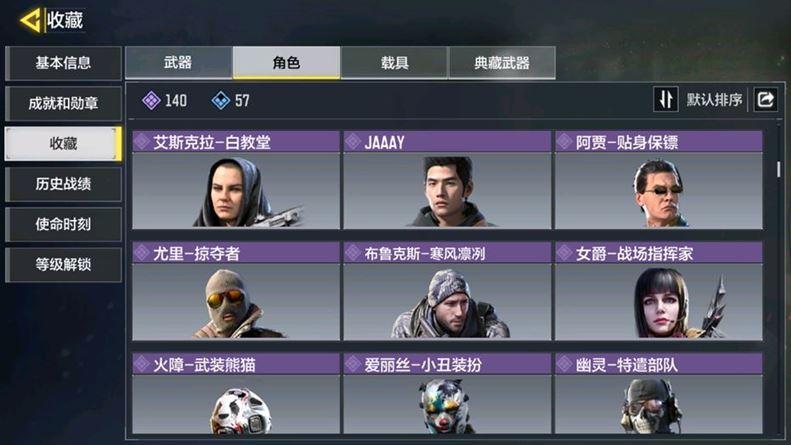Click the purple diamond icon showing 140
This screenshot has height=445, width=791.
151,100
